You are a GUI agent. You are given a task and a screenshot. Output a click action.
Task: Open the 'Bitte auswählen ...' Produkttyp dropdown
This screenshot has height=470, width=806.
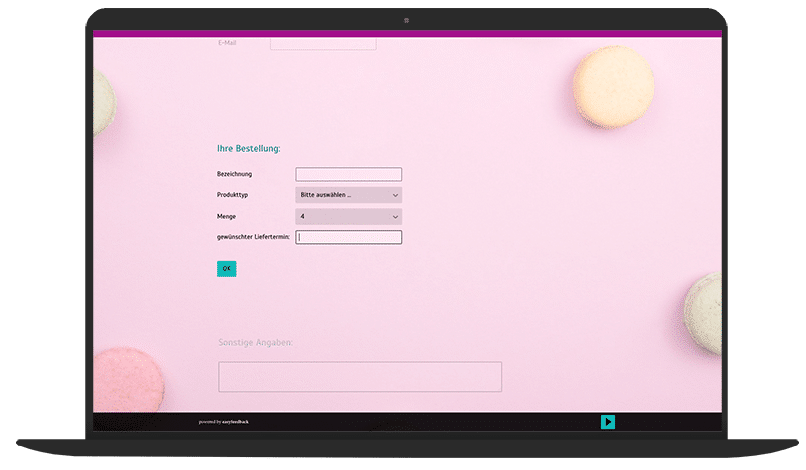click(x=348, y=195)
